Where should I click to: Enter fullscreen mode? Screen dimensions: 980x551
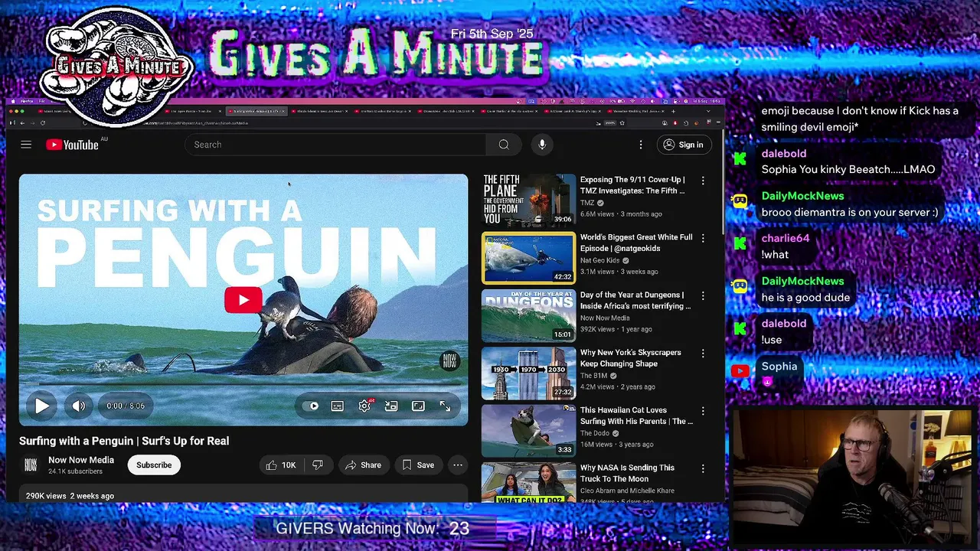coord(445,406)
